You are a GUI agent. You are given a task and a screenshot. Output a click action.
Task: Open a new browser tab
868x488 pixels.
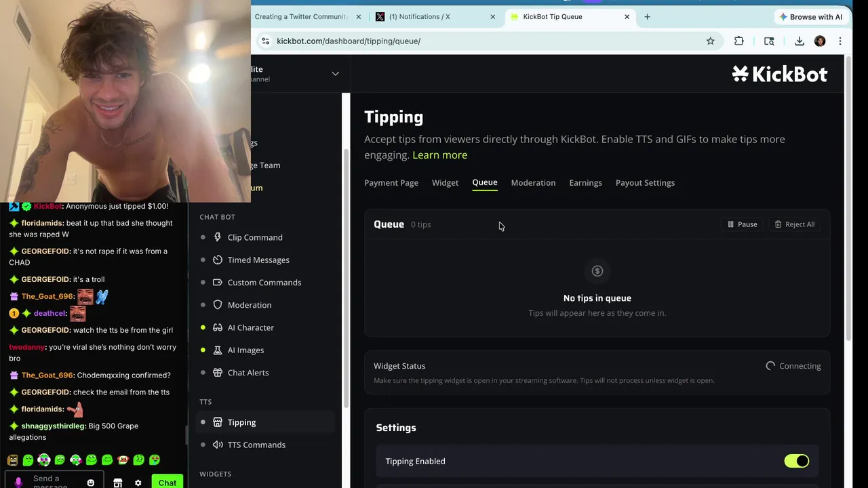click(x=647, y=17)
